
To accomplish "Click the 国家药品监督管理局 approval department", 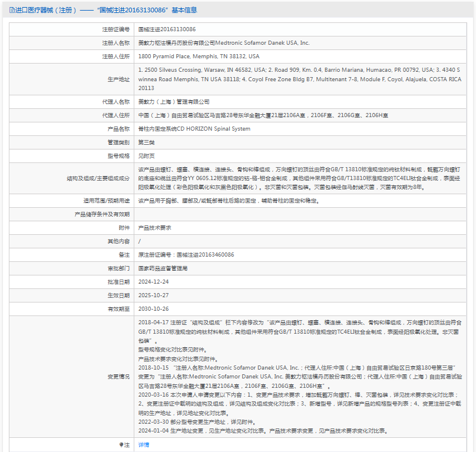I will pyautogui.click(x=163, y=268).
